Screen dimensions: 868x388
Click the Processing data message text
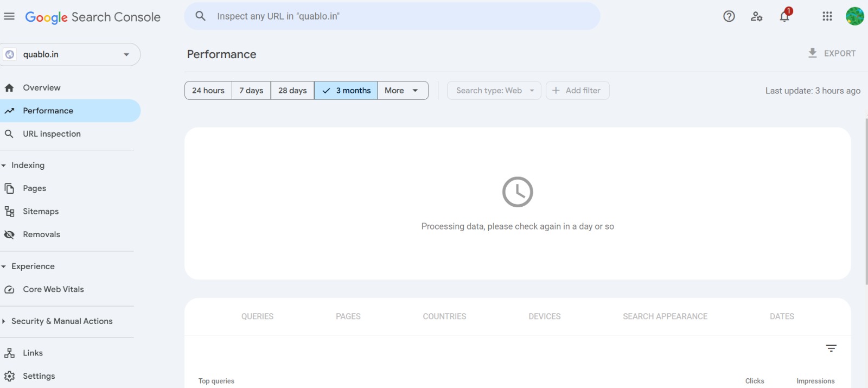[x=518, y=226]
